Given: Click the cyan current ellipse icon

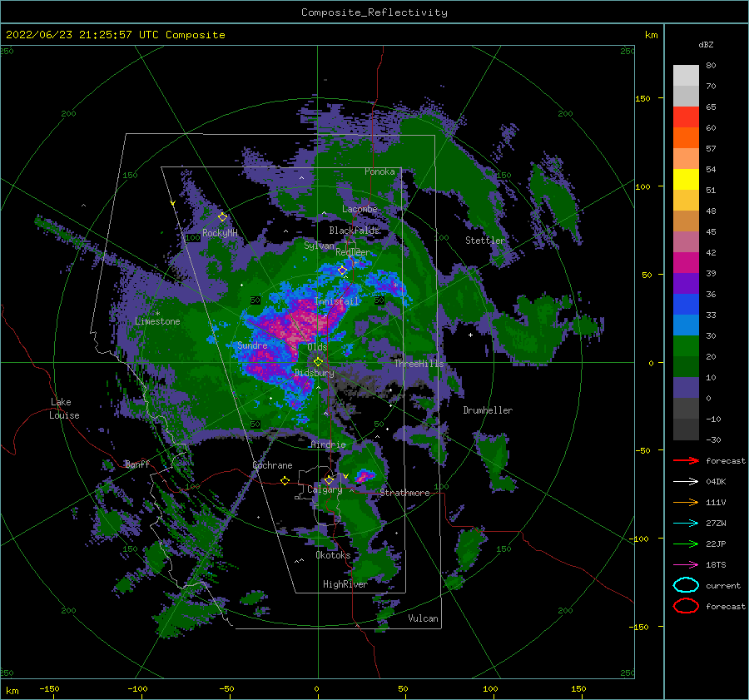Looking at the screenshot, I should coord(686,585).
